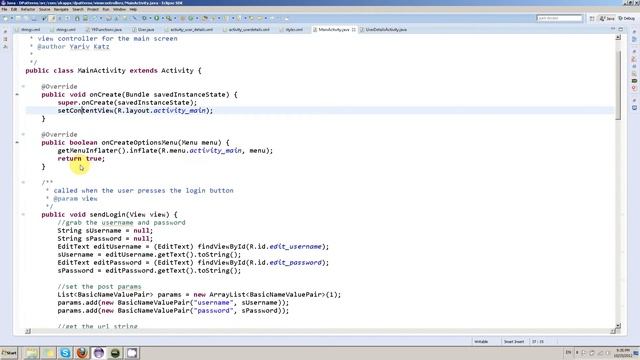Open Skype from the taskbar
The image size is (640, 360).
(x=65, y=353)
